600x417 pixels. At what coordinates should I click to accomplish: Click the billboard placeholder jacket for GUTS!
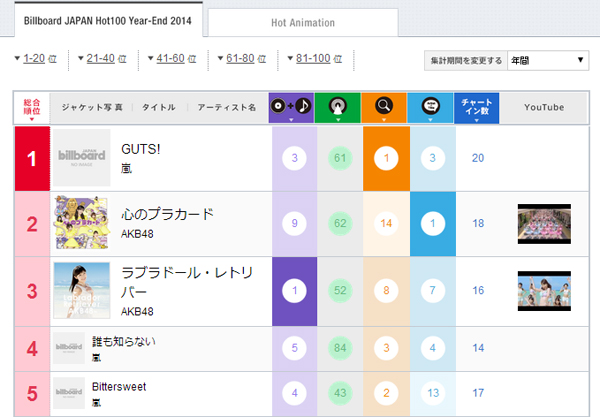tap(82, 158)
